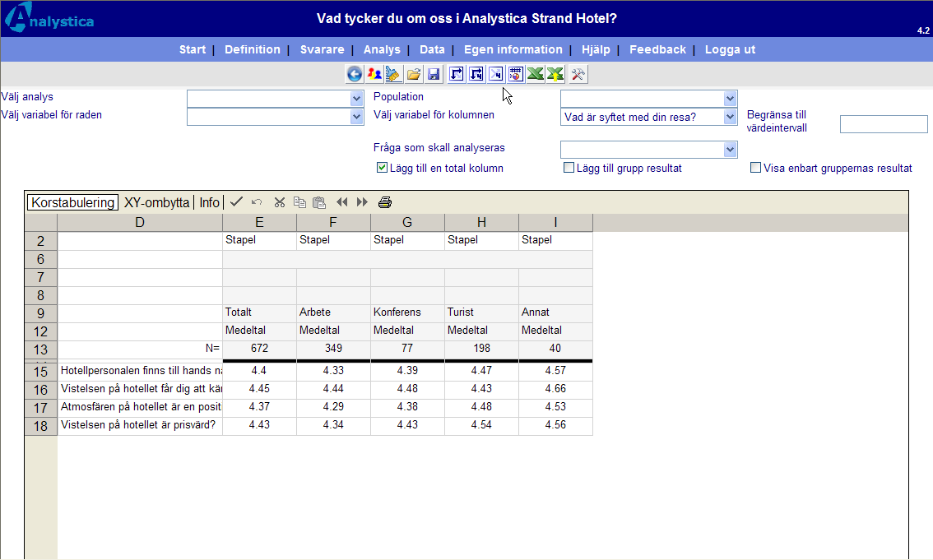
Task: Open Fråga som skall analyseras dropdown
Action: click(648, 149)
